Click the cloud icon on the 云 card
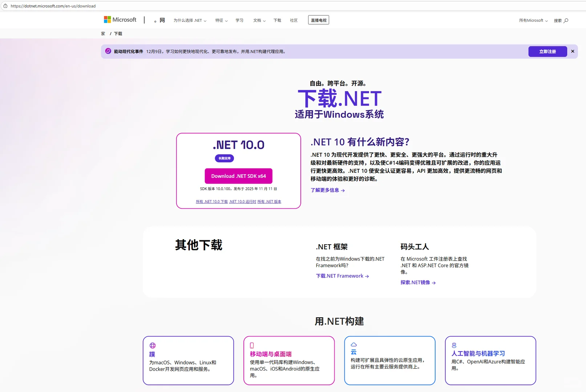586x392 pixels. click(353, 345)
